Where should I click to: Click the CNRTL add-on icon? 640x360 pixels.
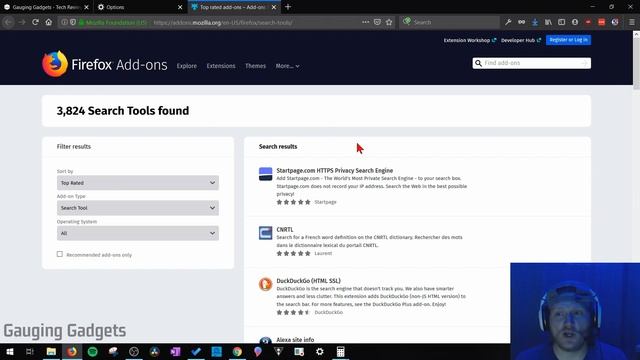265,233
